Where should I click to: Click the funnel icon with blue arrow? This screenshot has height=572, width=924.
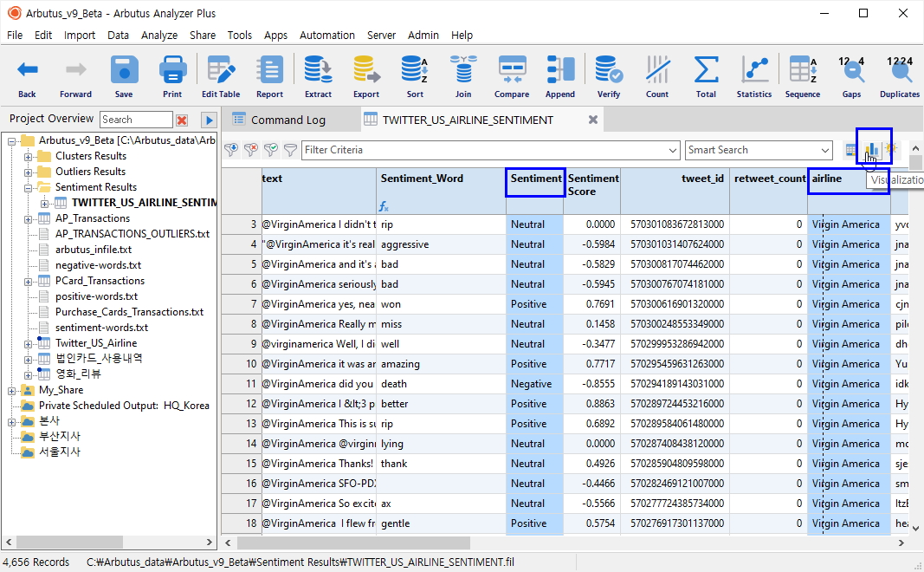click(x=231, y=150)
